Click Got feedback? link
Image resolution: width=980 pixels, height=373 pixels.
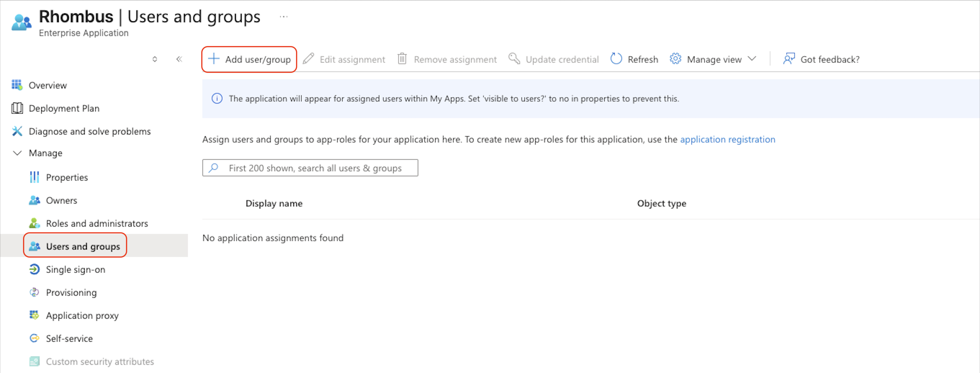[x=830, y=59]
